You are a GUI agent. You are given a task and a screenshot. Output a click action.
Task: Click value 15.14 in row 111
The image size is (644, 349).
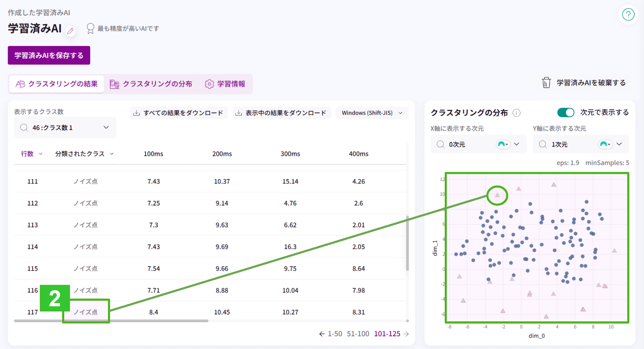290,181
